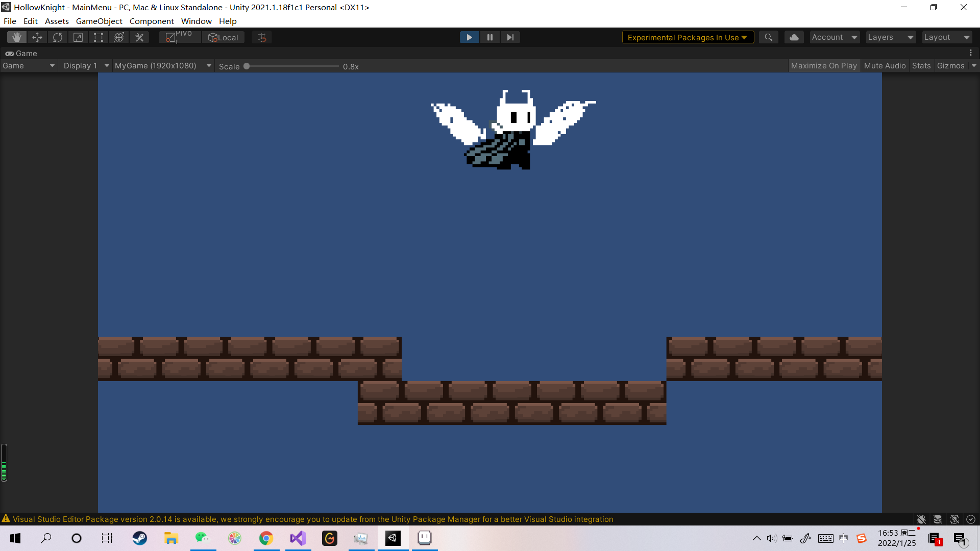980x551 pixels.
Task: Open the Assets menu
Action: (57, 21)
